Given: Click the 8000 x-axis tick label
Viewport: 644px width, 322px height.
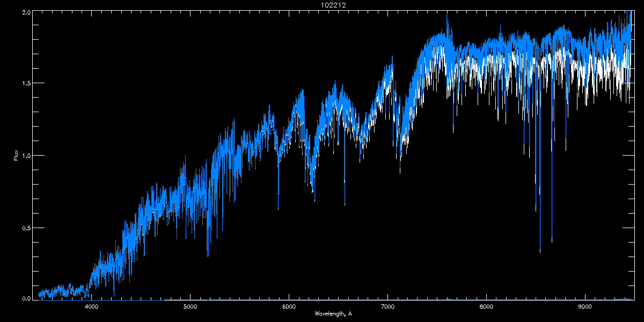Looking at the screenshot, I should tap(487, 306).
